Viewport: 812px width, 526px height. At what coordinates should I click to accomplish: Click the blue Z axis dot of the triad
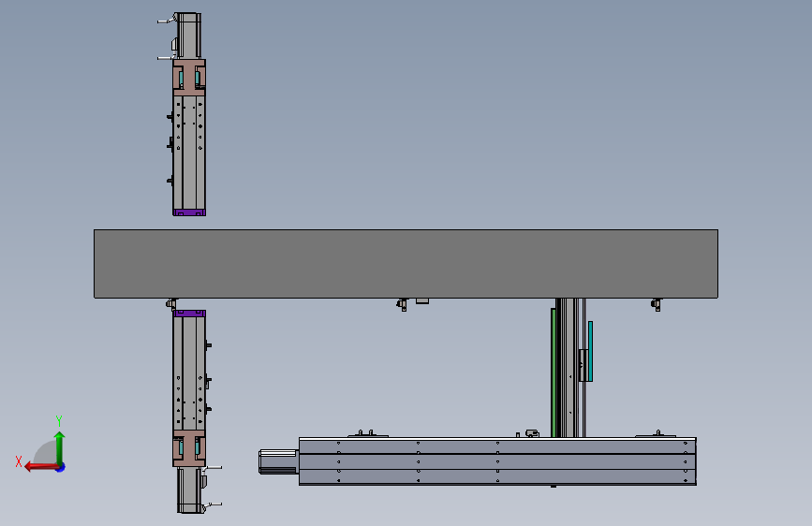click(61, 467)
